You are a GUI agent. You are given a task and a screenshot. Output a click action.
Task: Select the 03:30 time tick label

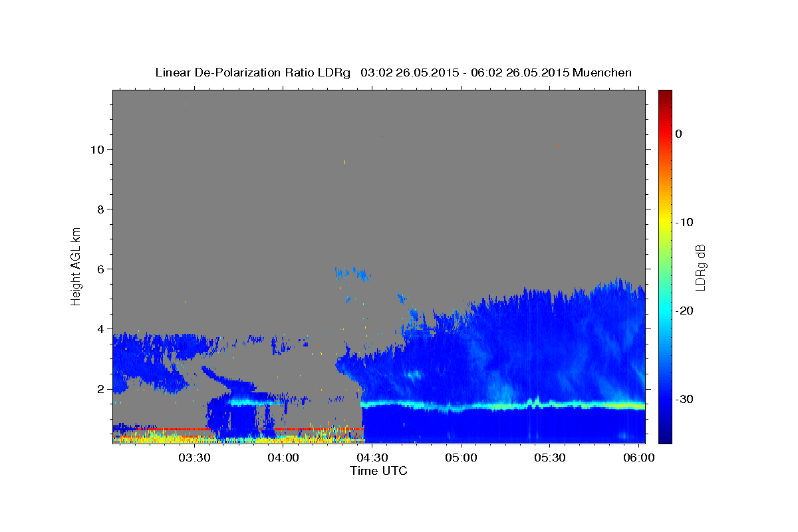click(194, 458)
